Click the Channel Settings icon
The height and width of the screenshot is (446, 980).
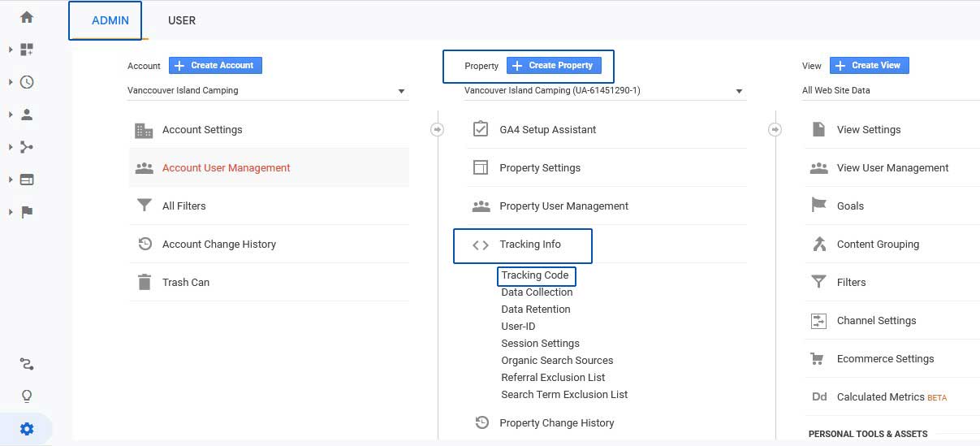(818, 321)
